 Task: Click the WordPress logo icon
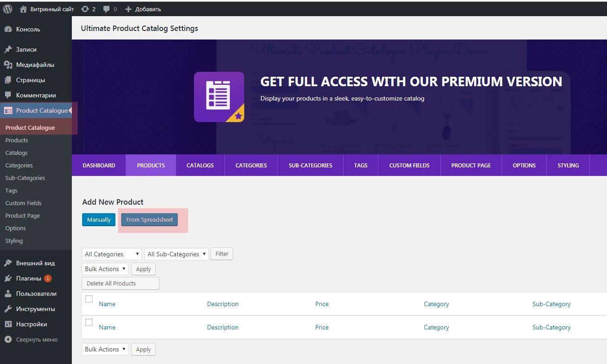click(8, 9)
